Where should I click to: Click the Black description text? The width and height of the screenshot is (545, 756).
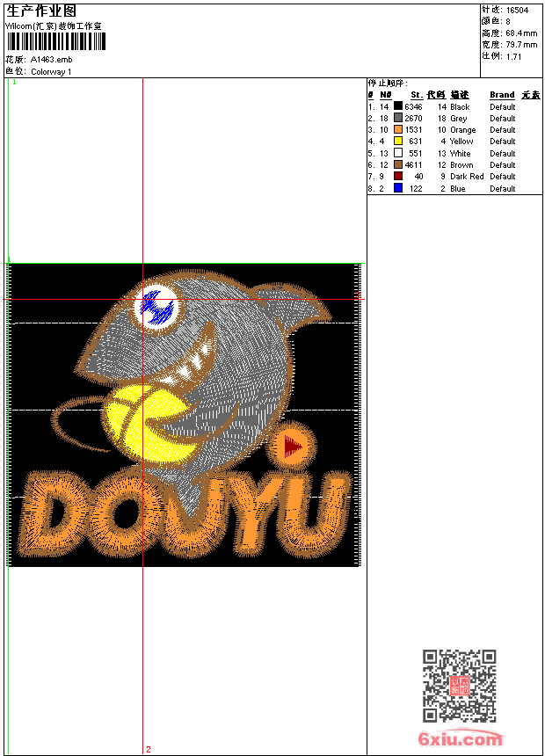tap(460, 107)
